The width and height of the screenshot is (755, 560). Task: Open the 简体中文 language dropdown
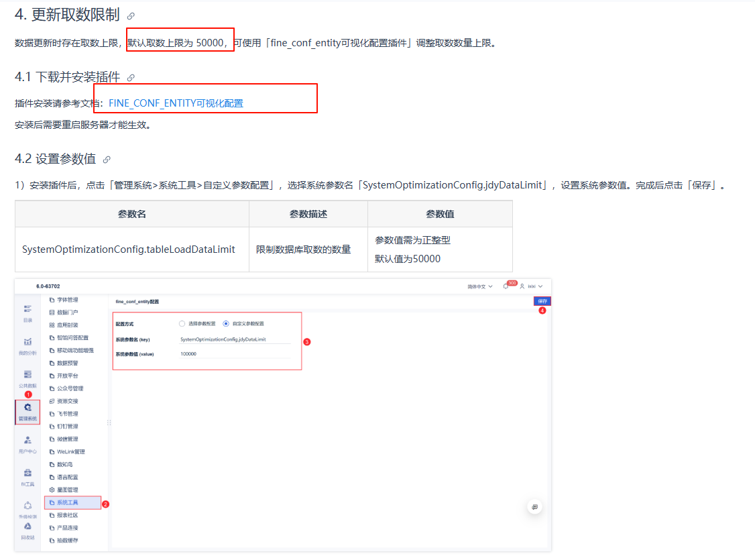pos(479,286)
